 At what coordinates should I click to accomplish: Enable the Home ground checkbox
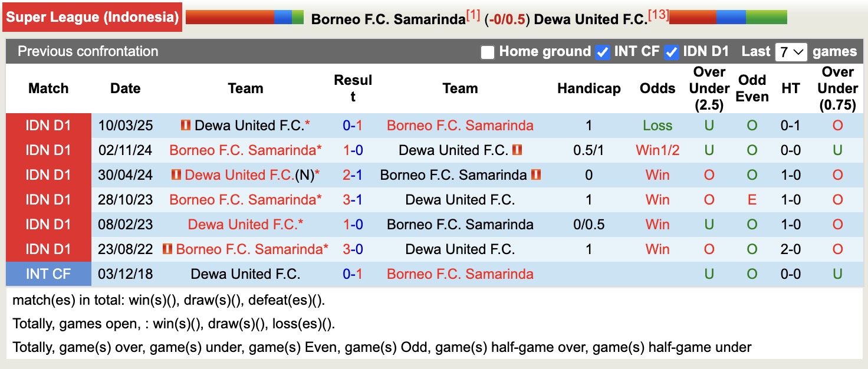tap(487, 52)
